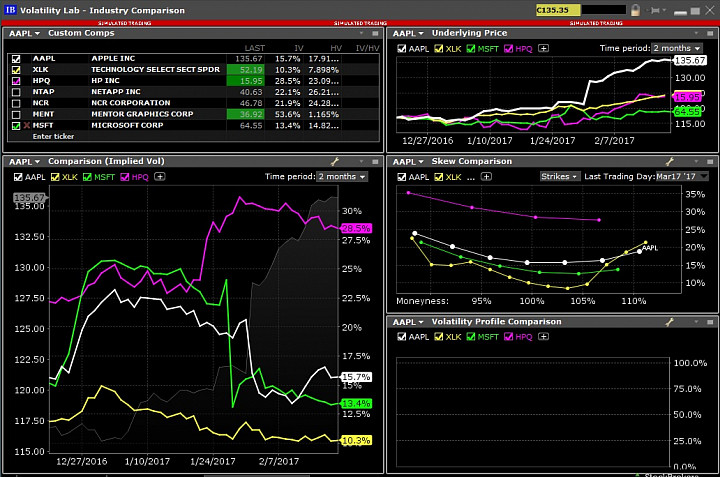Toggle the AAPL checkbox in Custom Comps list
This screenshot has width=720, height=477.
16,59
